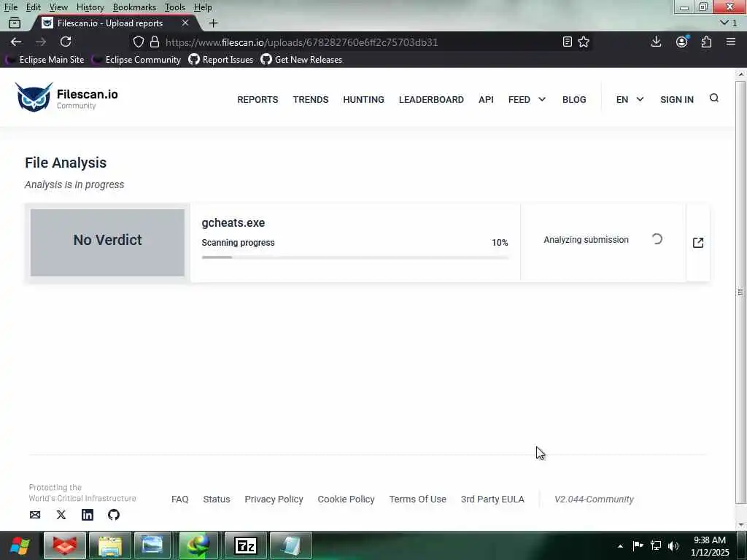Click the Action Center flag tray icon

click(x=638, y=545)
